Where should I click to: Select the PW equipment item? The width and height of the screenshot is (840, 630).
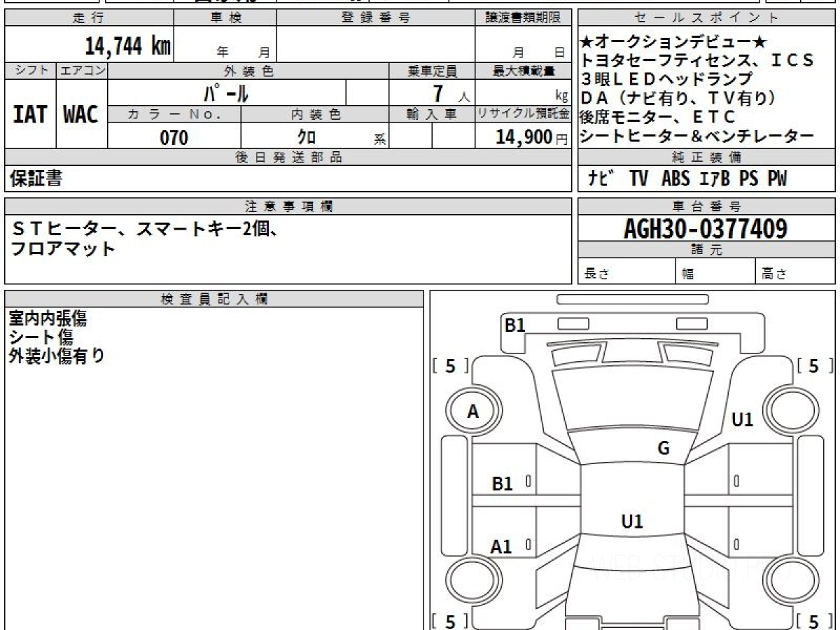[777, 178]
